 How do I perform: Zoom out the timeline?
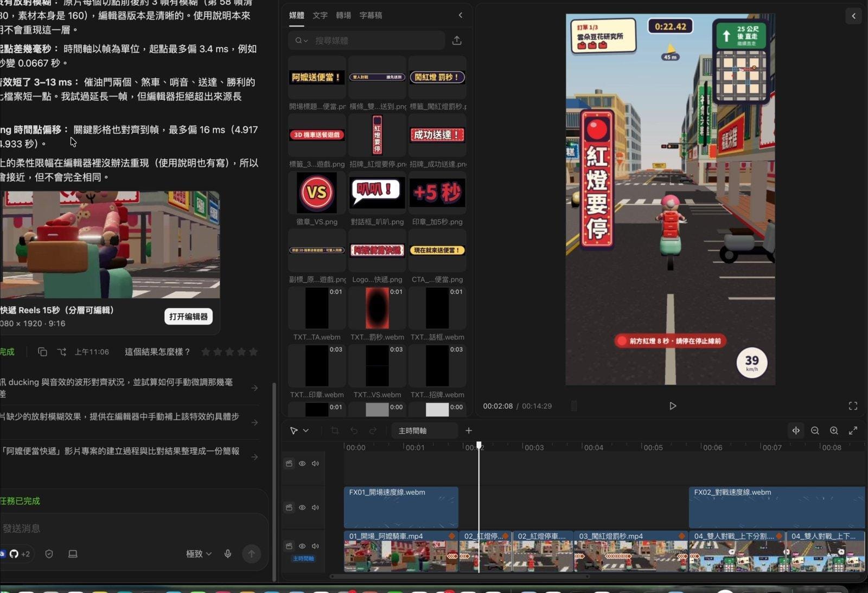(x=815, y=430)
